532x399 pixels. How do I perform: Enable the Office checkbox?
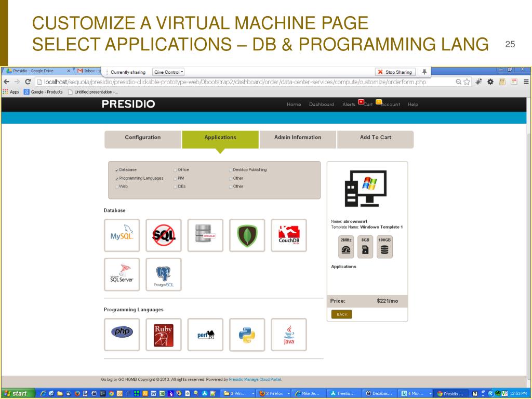point(175,170)
